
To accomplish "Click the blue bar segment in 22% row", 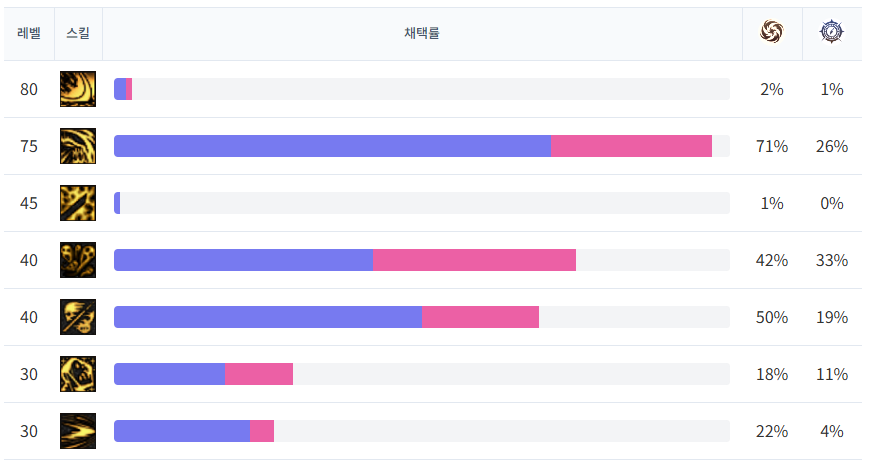I will pos(182,431).
